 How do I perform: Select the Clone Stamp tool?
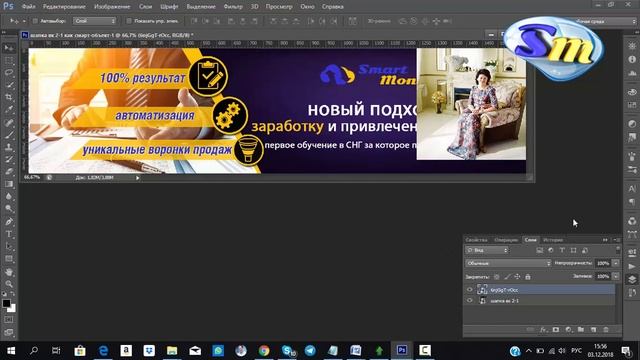[9, 147]
